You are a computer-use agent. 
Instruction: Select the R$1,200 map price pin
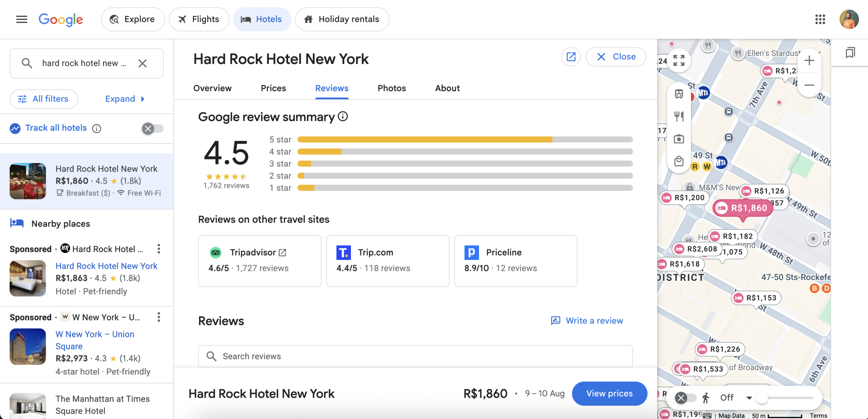pos(684,198)
